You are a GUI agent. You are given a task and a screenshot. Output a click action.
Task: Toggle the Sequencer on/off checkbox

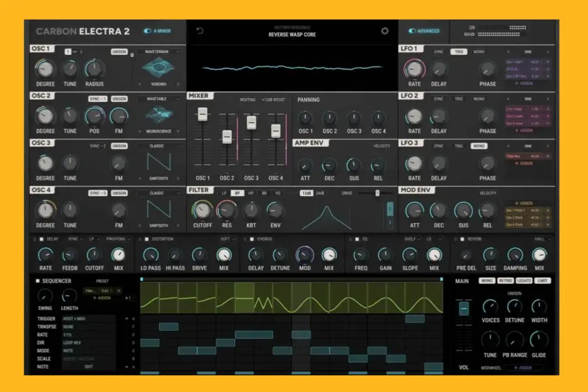[x=37, y=280]
